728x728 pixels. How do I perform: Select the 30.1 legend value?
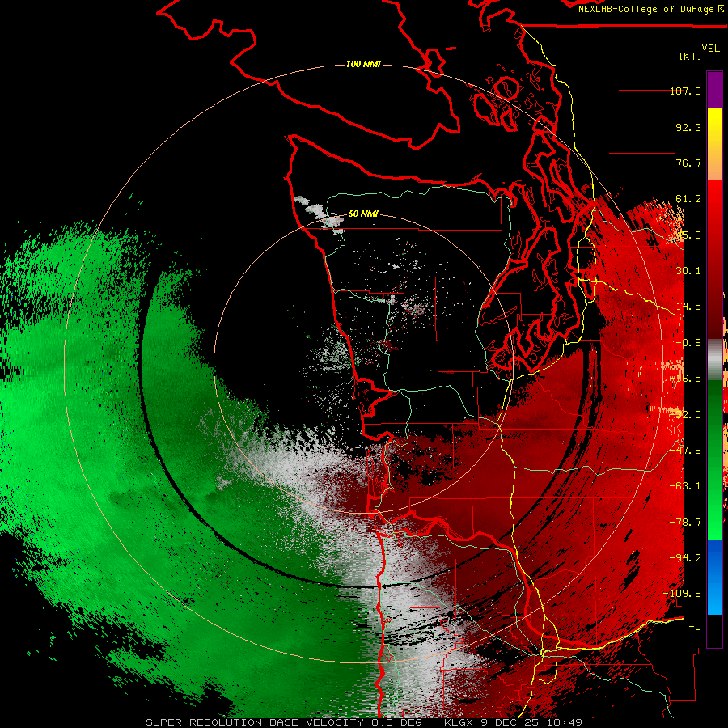coord(688,270)
